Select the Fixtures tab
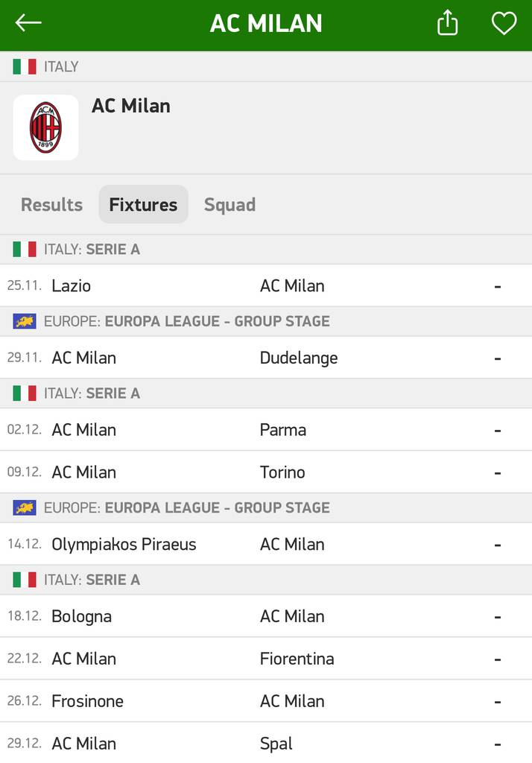532x763 pixels. [x=143, y=204]
